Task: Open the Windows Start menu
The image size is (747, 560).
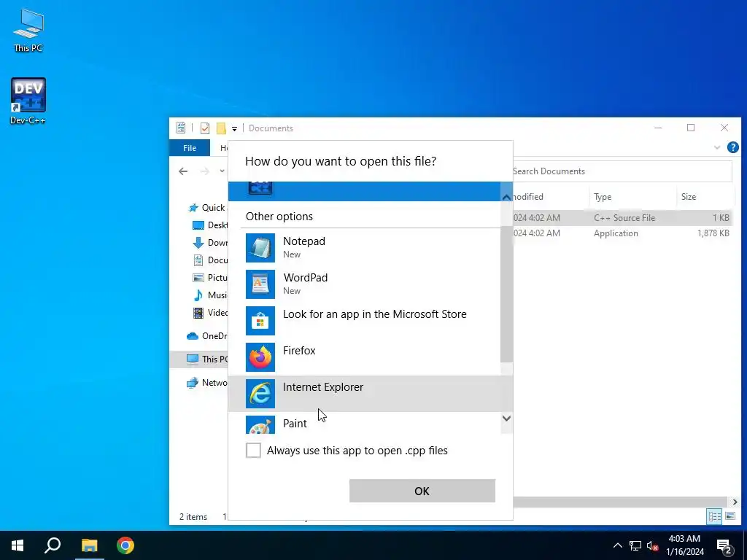Action: [x=18, y=545]
